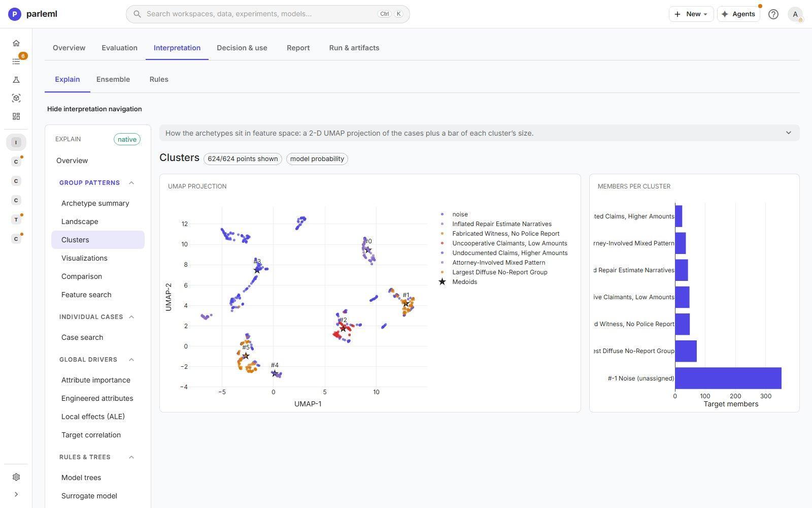Screen dimensions: 812x508
Task: Switch to the Decision & use tab
Action: [x=242, y=48]
